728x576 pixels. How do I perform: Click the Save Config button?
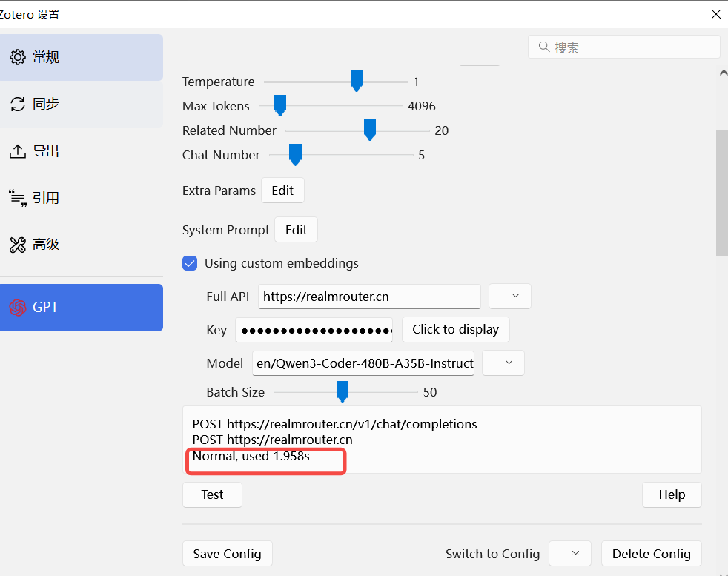tap(227, 554)
